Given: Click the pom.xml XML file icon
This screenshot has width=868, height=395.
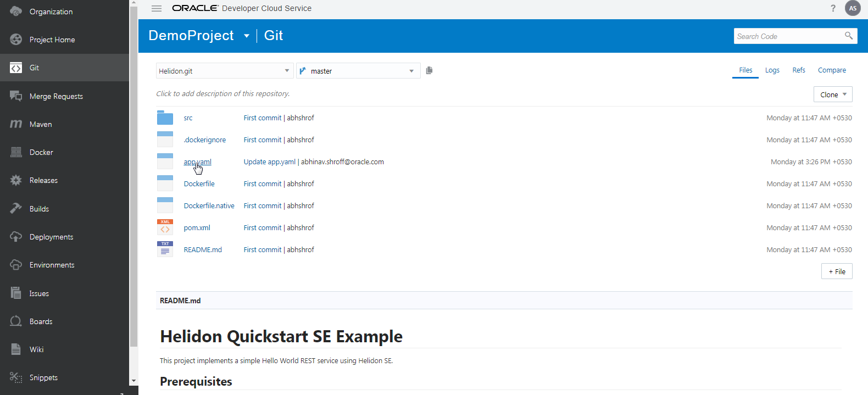Looking at the screenshot, I should point(165,227).
